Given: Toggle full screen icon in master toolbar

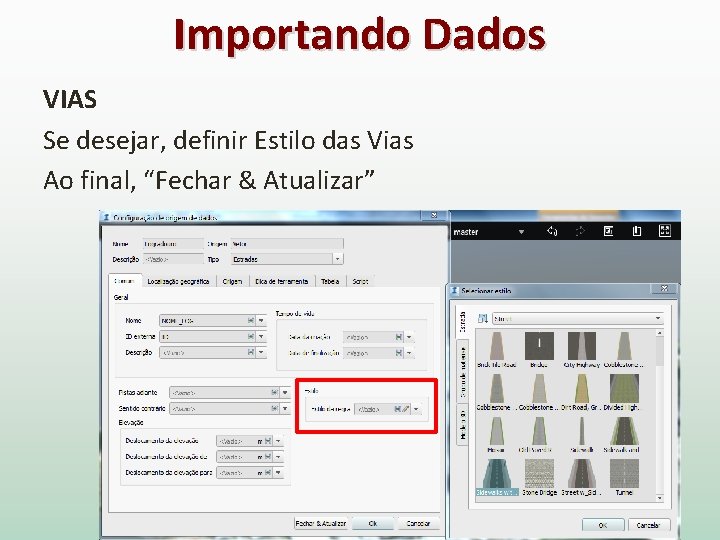Looking at the screenshot, I should pos(664,231).
